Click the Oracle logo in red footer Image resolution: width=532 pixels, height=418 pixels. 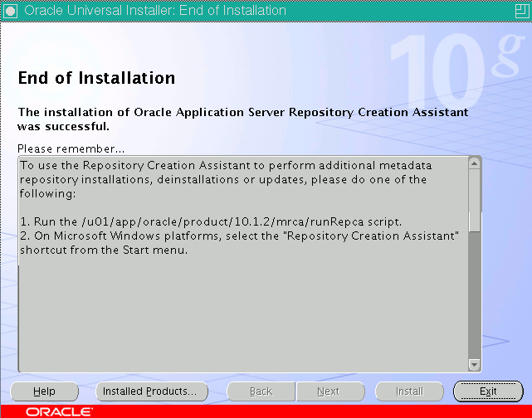click(x=59, y=412)
